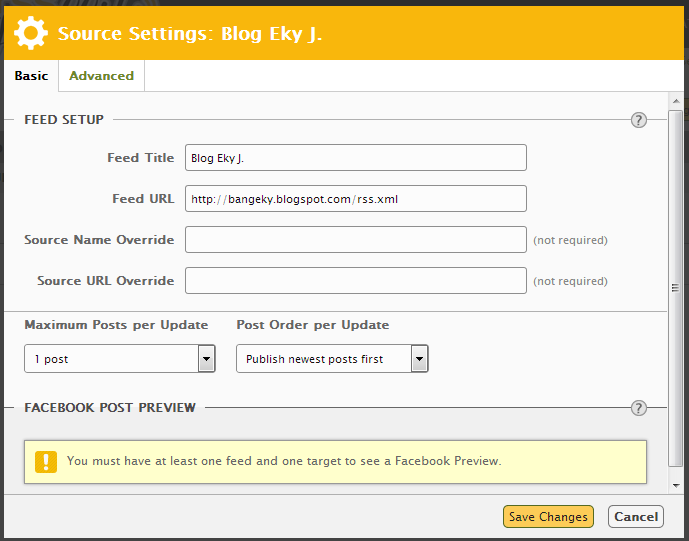Click the vertical scrollbar thumb
This screenshot has height=541, width=689.
[675, 288]
